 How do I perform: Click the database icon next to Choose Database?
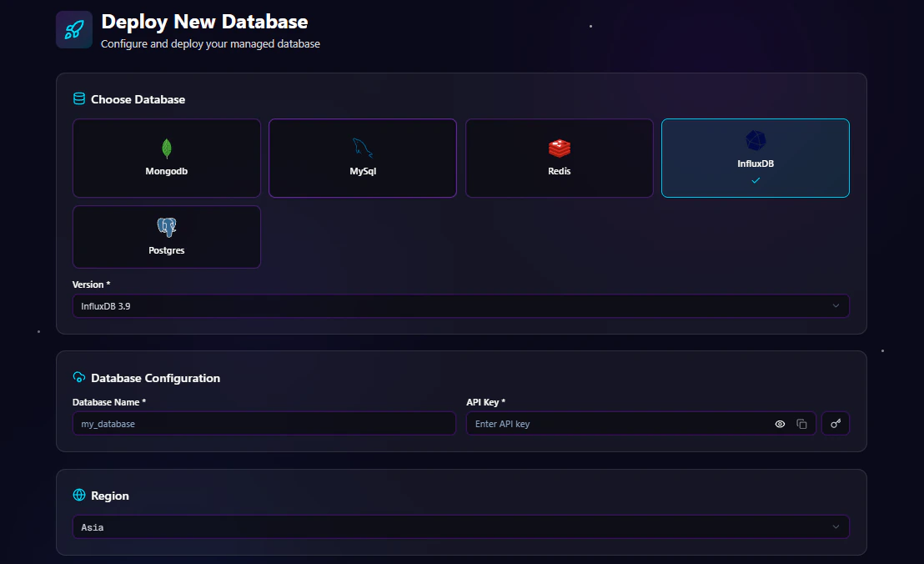click(79, 98)
